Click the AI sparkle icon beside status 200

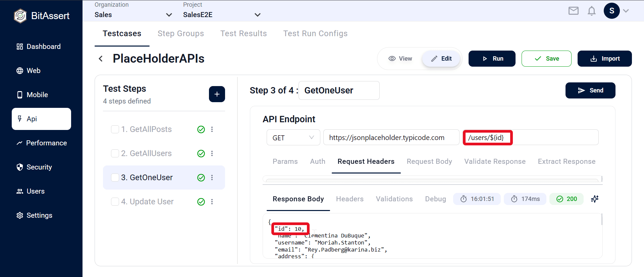pyautogui.click(x=595, y=199)
